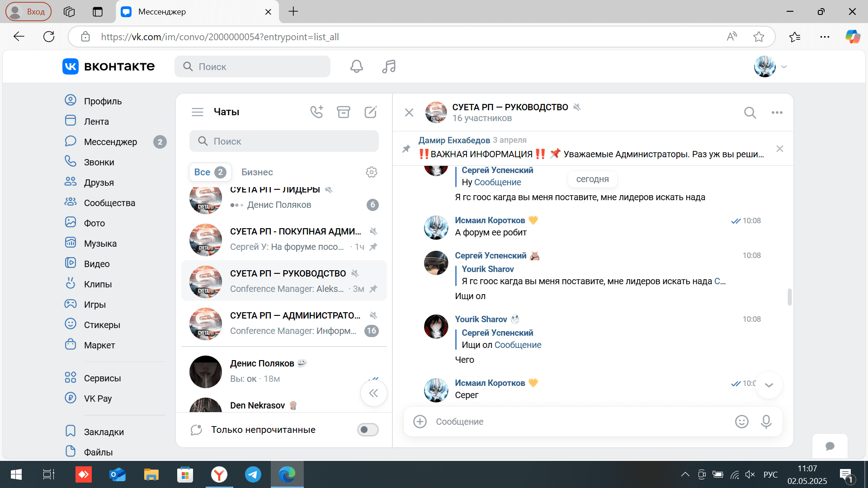Collapse the chat list panel
Viewport: 868px width, 488px height.
(373, 393)
